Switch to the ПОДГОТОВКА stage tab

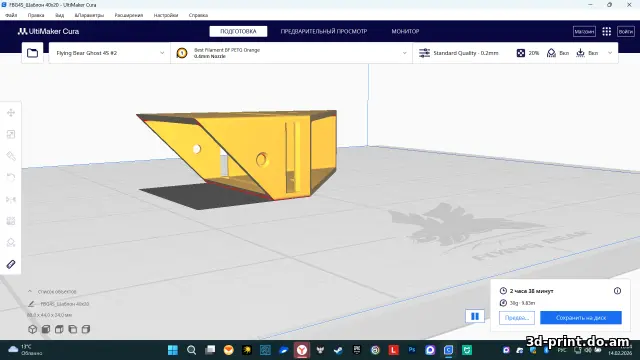pos(238,31)
